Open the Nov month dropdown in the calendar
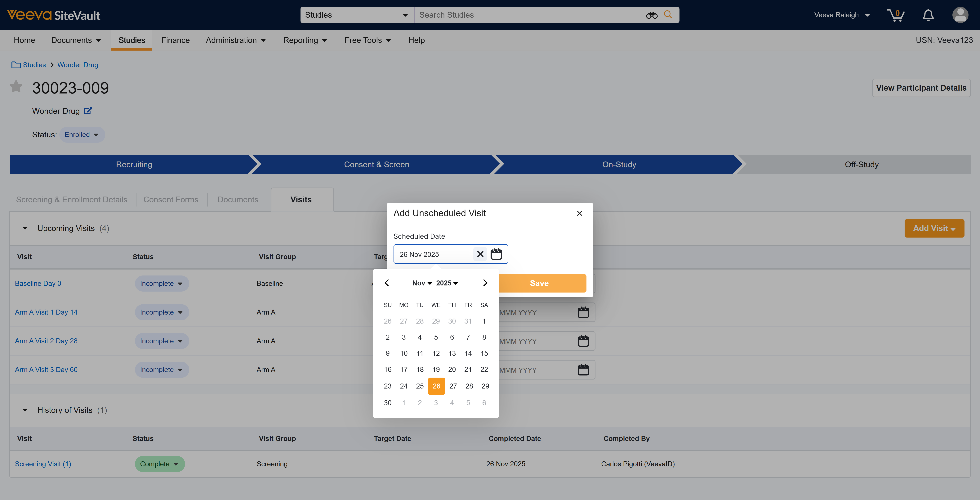Viewport: 980px width, 500px height. 422,283
